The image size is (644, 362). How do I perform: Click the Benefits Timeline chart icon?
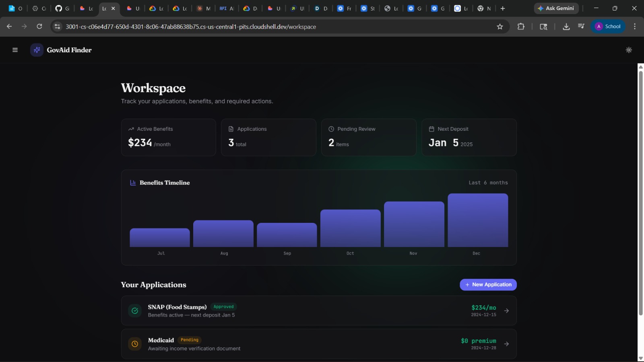[x=133, y=183]
